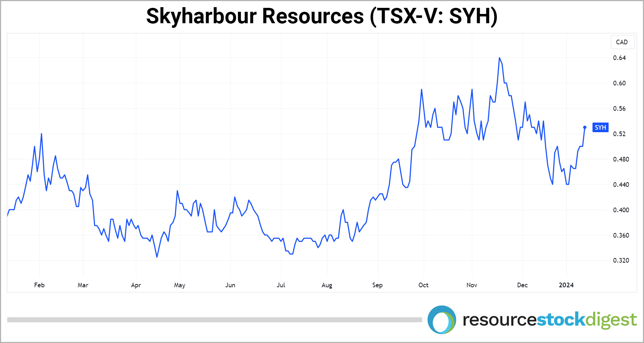Screen dimensions: 644x343
Task: Click the 0.64 price axis label
Action: (x=619, y=58)
